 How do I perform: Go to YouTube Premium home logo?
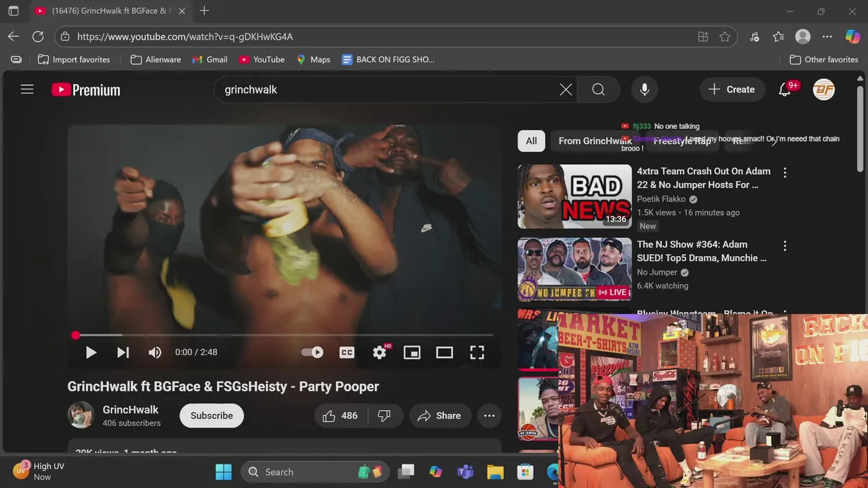pyautogui.click(x=86, y=89)
